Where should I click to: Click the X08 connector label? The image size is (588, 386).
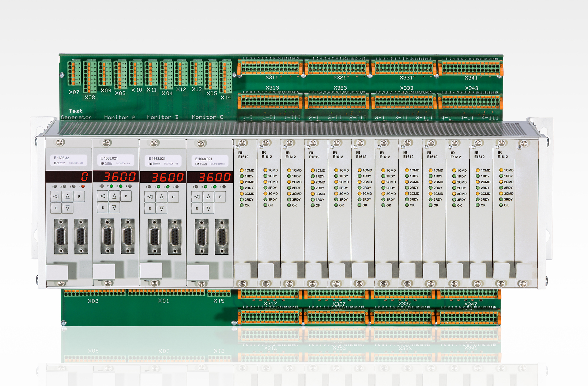pos(90,97)
